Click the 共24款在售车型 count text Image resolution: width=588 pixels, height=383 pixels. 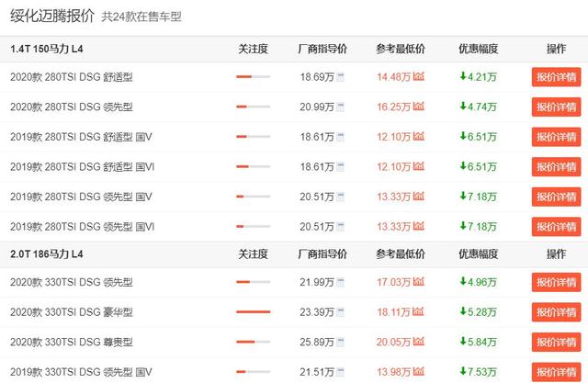(141, 17)
